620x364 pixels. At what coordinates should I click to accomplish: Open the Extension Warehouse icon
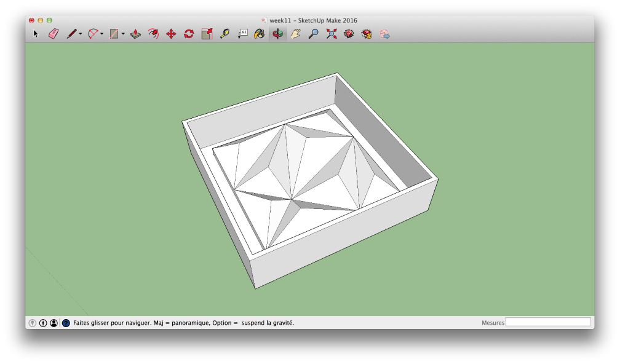(x=367, y=34)
